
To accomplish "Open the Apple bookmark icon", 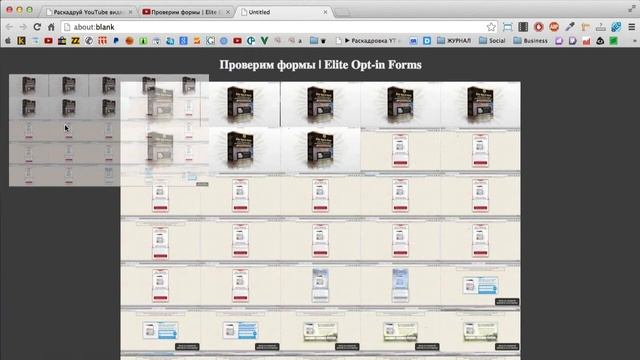I will point(8,40).
